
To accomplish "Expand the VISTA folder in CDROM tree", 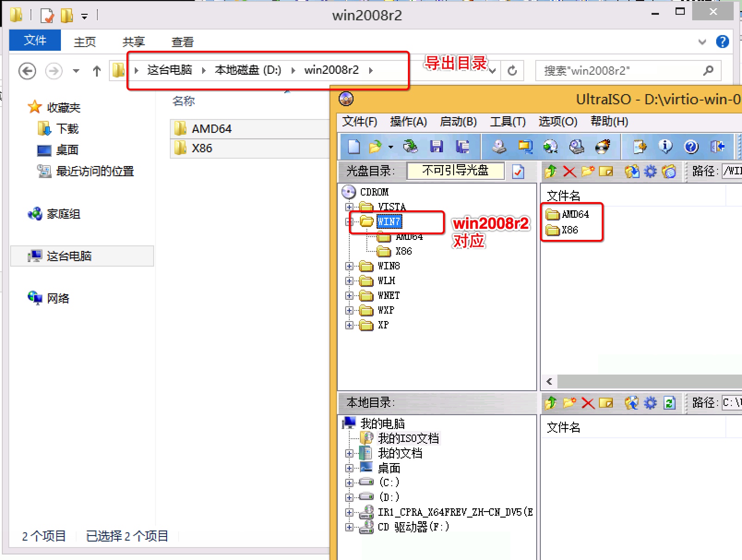I will pos(349,207).
